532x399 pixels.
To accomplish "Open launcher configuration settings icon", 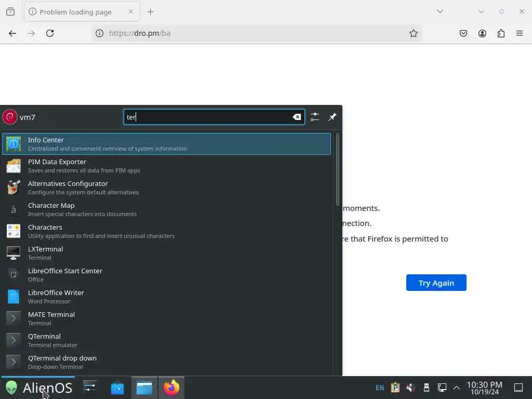I will coord(314,117).
